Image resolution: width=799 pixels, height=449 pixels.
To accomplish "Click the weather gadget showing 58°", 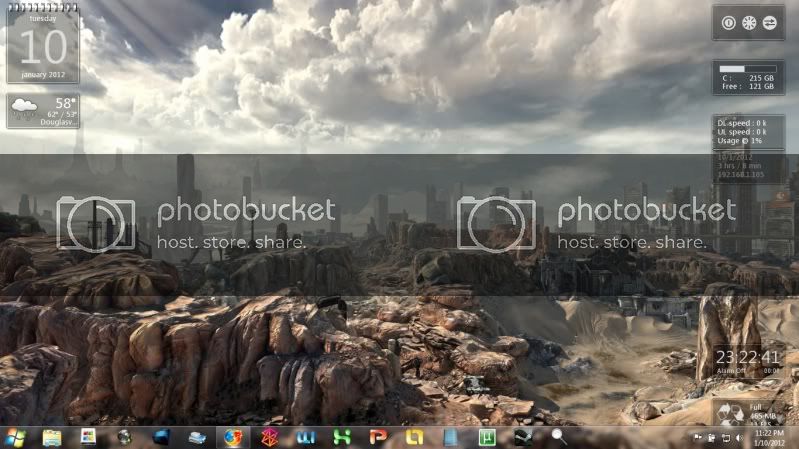I will [43, 111].
